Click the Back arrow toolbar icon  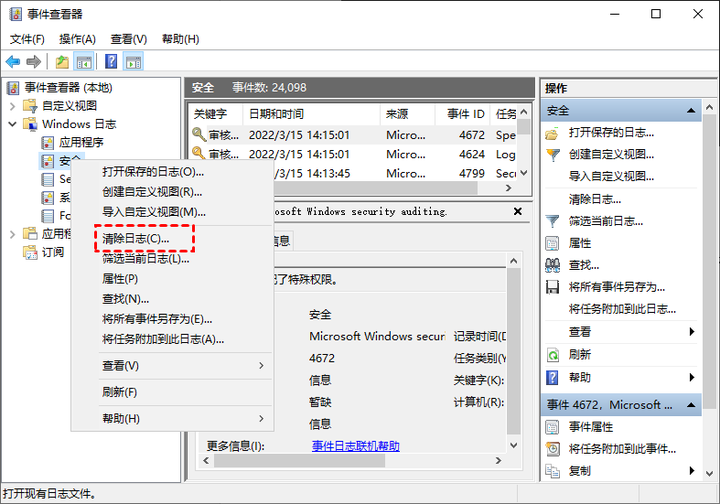[13, 61]
